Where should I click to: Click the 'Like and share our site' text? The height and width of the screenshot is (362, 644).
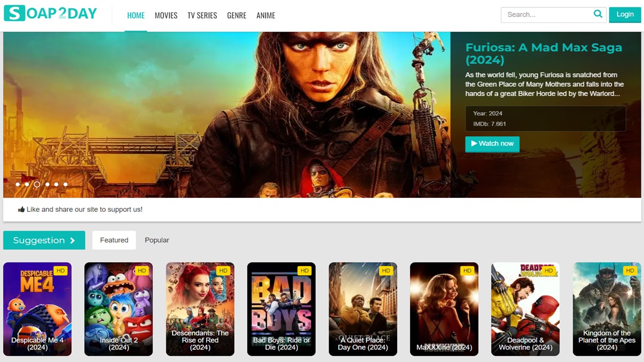(84, 210)
